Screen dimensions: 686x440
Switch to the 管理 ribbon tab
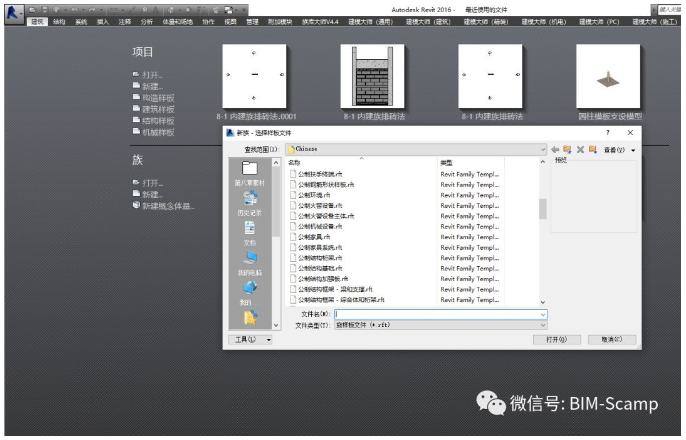(x=252, y=21)
